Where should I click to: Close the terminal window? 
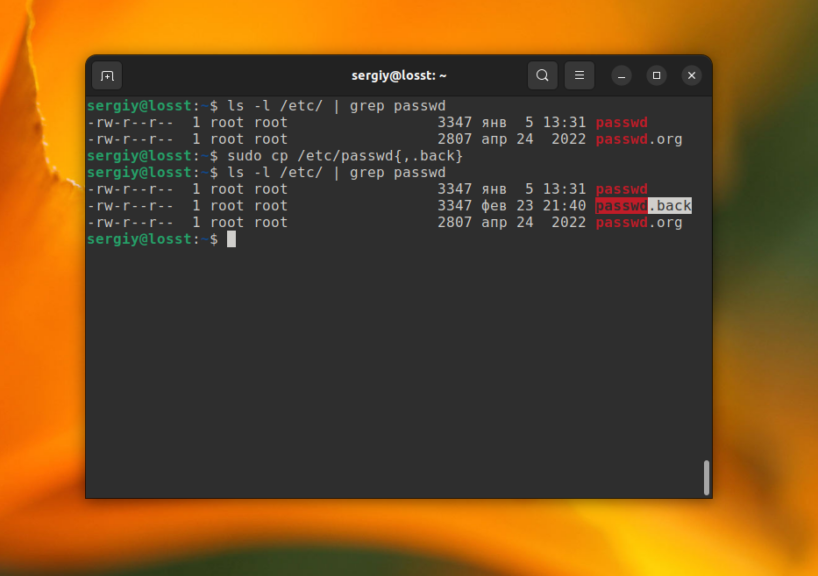(691, 76)
